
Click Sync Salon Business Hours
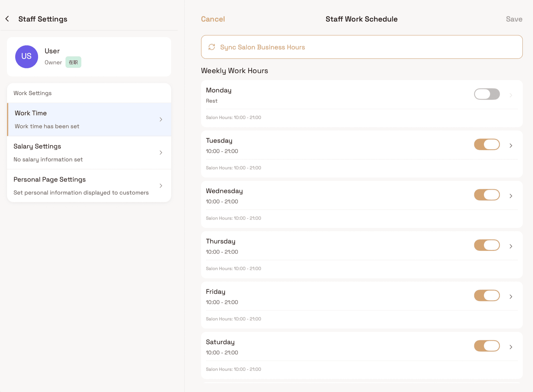point(262,47)
